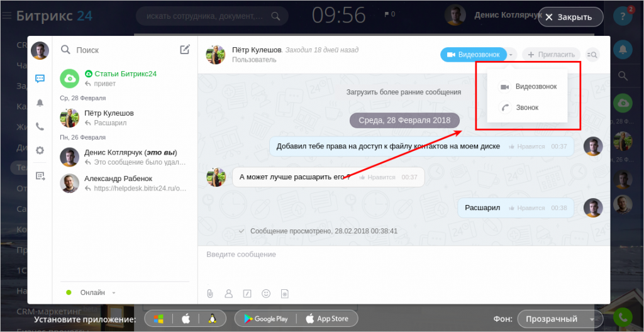644x332 pixels.
Task: Click the magnifier icon next to Поиск
Action: pyautogui.click(x=65, y=50)
